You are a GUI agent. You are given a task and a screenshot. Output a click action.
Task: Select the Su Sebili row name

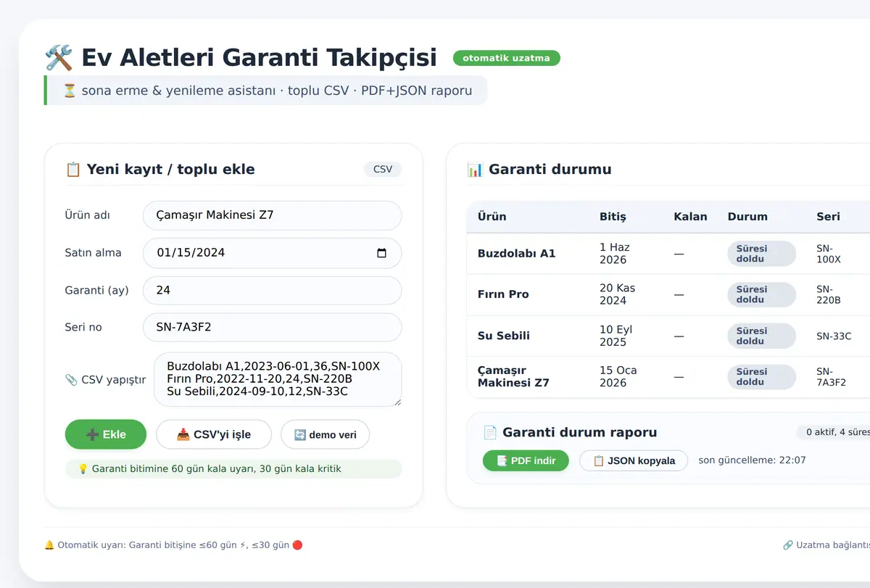(x=504, y=336)
